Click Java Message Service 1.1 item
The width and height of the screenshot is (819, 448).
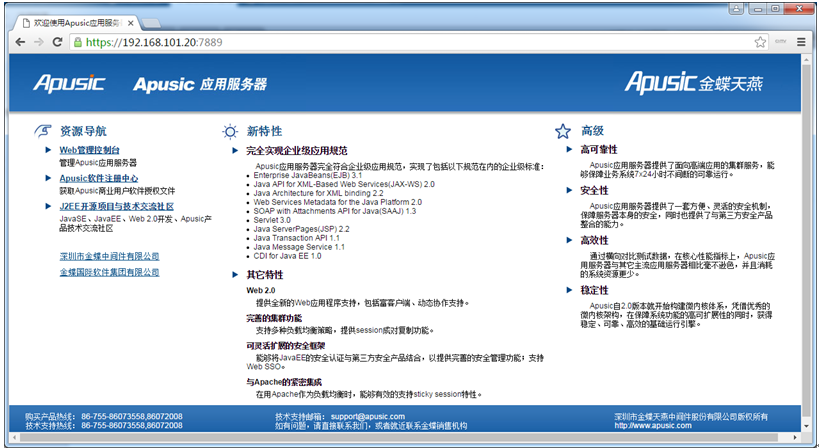[299, 247]
